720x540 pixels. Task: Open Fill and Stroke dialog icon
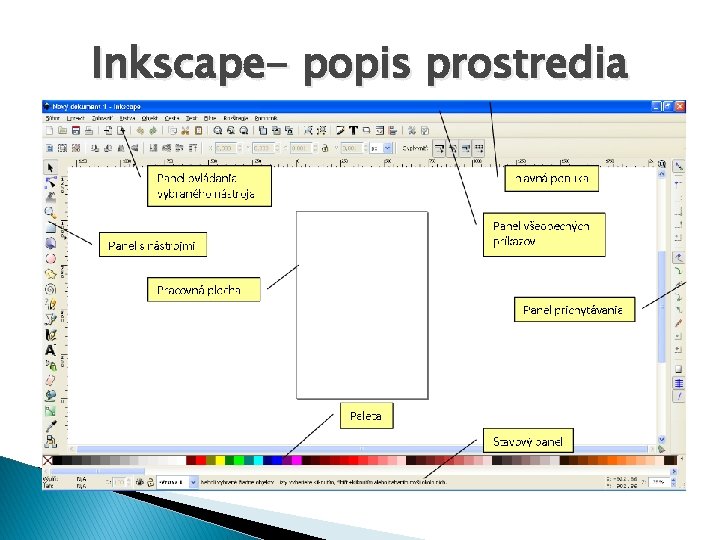[340, 131]
